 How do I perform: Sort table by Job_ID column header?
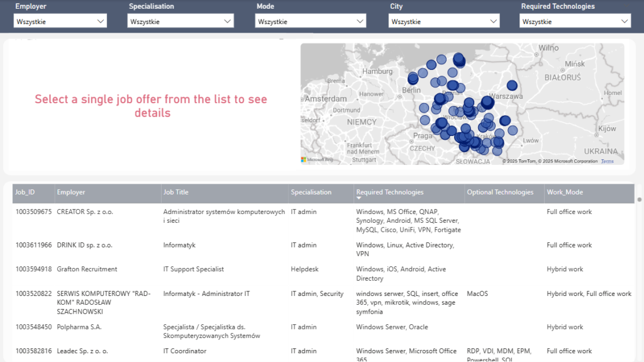pos(25,192)
